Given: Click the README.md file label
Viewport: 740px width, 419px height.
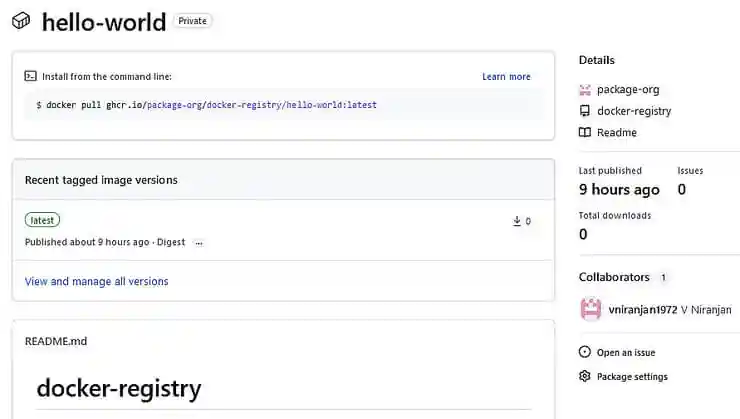Looking at the screenshot, I should click(56, 341).
